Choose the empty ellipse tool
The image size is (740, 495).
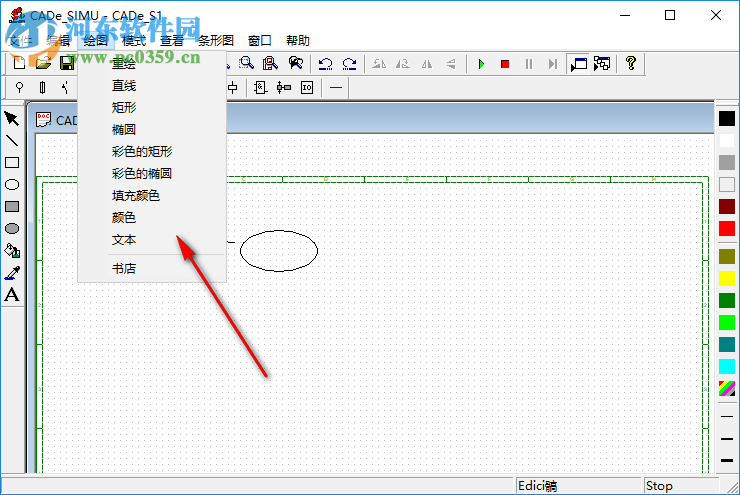(12, 185)
